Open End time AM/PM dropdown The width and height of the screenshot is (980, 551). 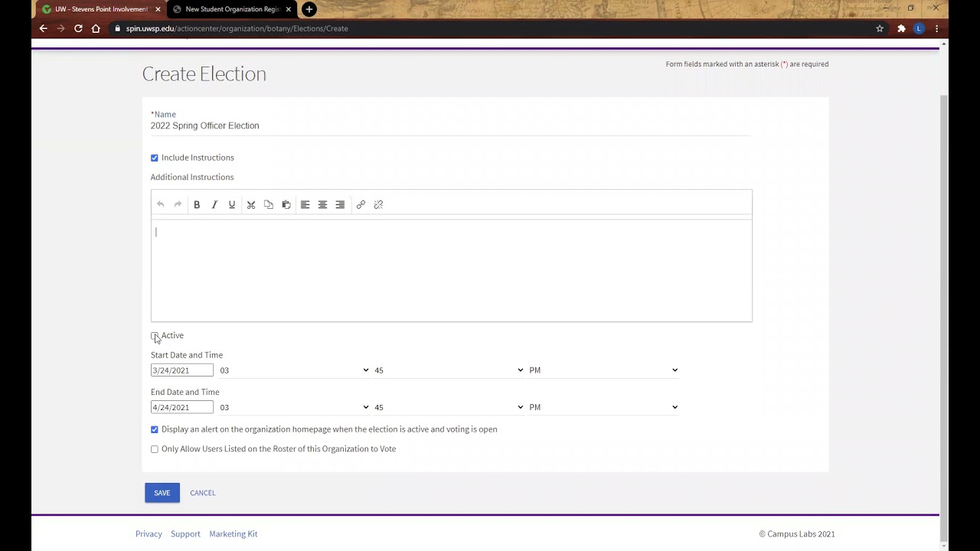coord(603,407)
